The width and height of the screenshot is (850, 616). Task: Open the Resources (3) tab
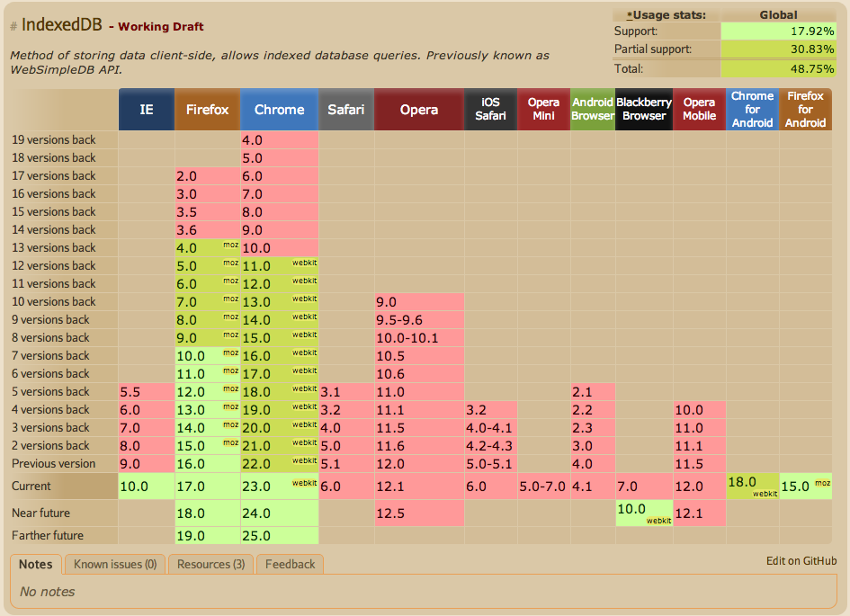pos(210,564)
